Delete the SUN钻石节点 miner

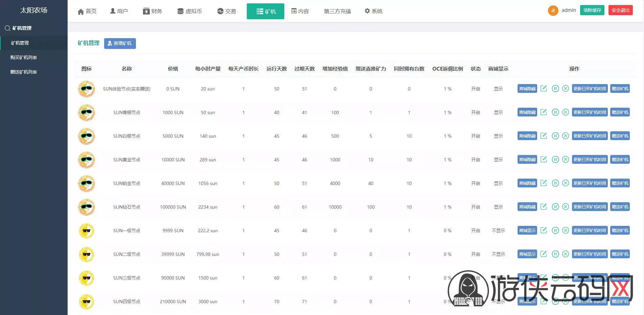[x=566, y=207]
